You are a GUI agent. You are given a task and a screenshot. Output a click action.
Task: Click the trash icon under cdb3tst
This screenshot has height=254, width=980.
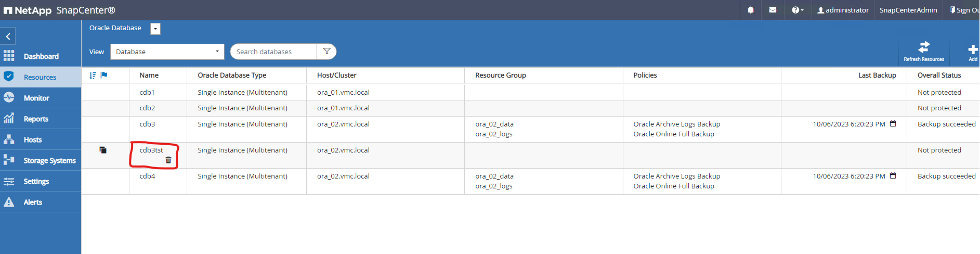[168, 160]
